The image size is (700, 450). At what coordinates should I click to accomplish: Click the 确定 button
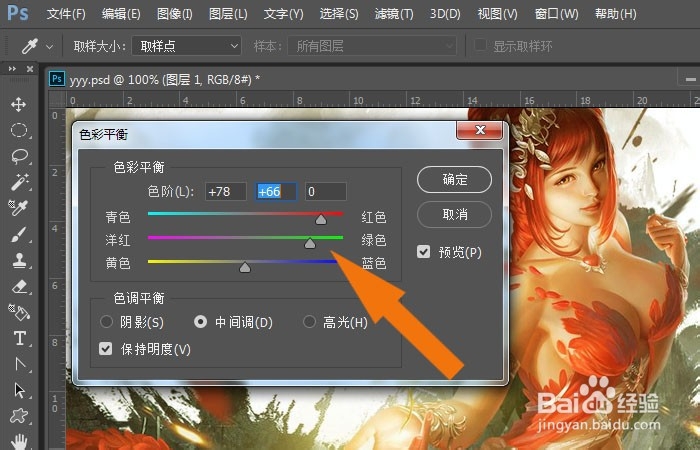pos(454,179)
